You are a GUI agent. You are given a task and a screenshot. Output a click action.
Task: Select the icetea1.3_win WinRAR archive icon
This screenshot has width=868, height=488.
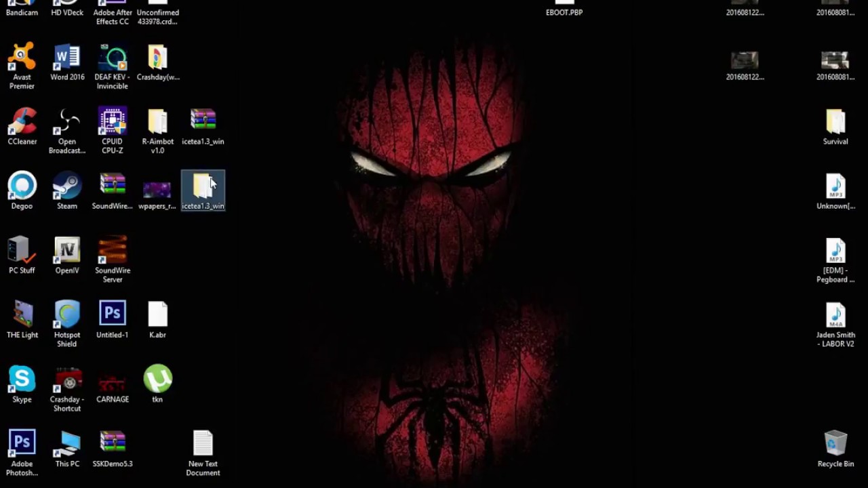point(203,127)
